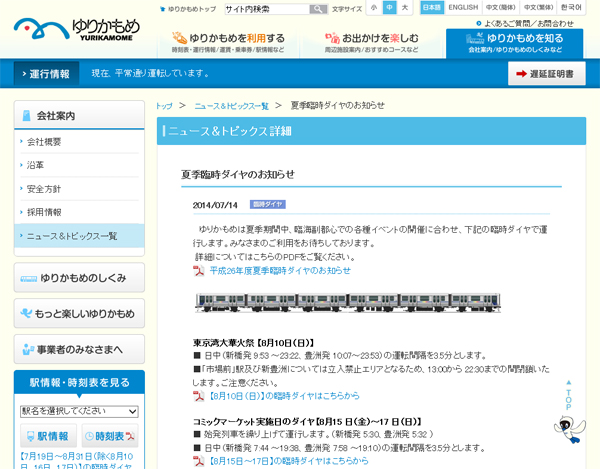The width and height of the screenshot is (600, 469).
Task: Set text size to 大
Action: [x=404, y=8]
